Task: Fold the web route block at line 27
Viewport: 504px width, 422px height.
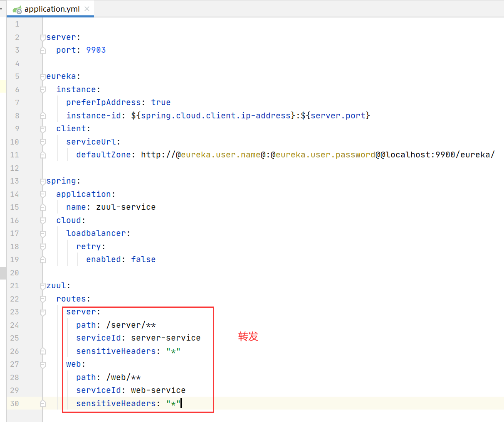Action: pyautogui.click(x=43, y=364)
